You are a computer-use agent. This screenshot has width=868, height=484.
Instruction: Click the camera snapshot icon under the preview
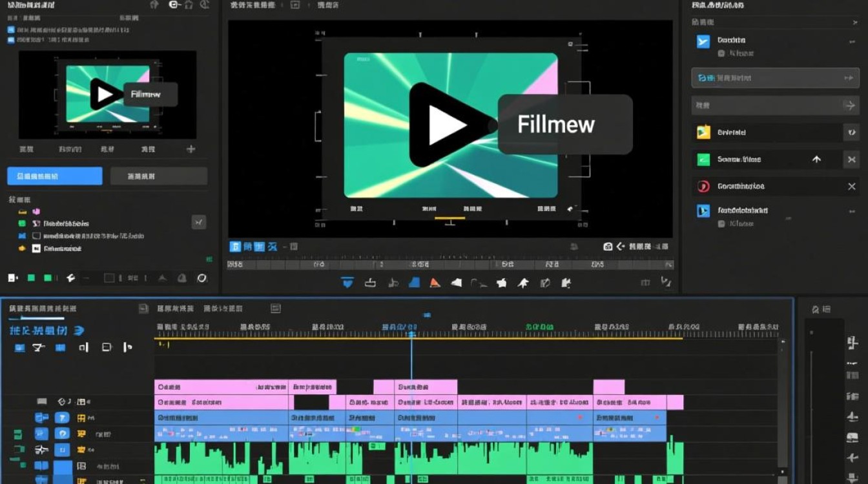[608, 247]
